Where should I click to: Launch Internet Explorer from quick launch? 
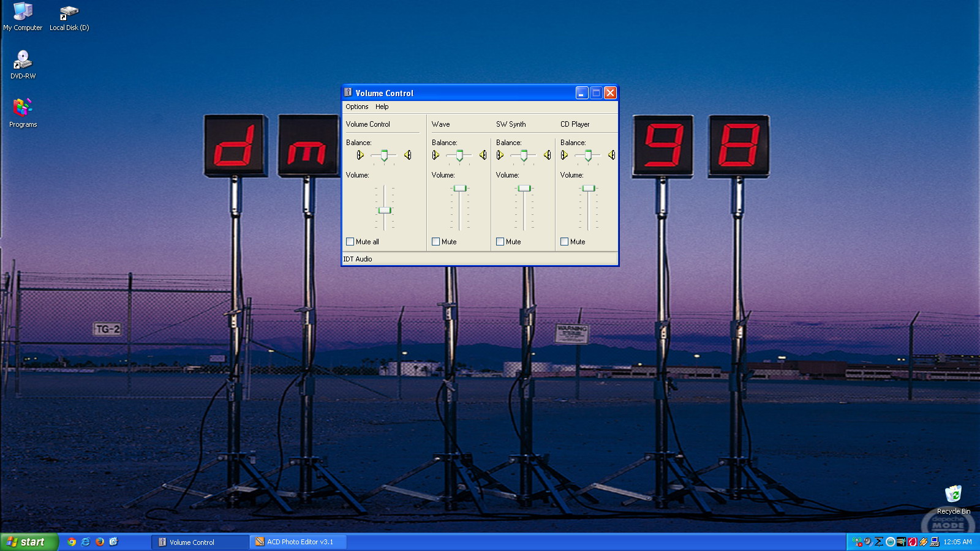[x=86, y=542]
